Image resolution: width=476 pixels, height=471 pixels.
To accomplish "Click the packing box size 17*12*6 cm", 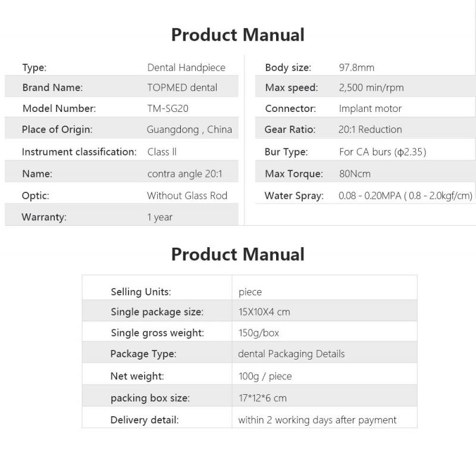I will tap(262, 398).
